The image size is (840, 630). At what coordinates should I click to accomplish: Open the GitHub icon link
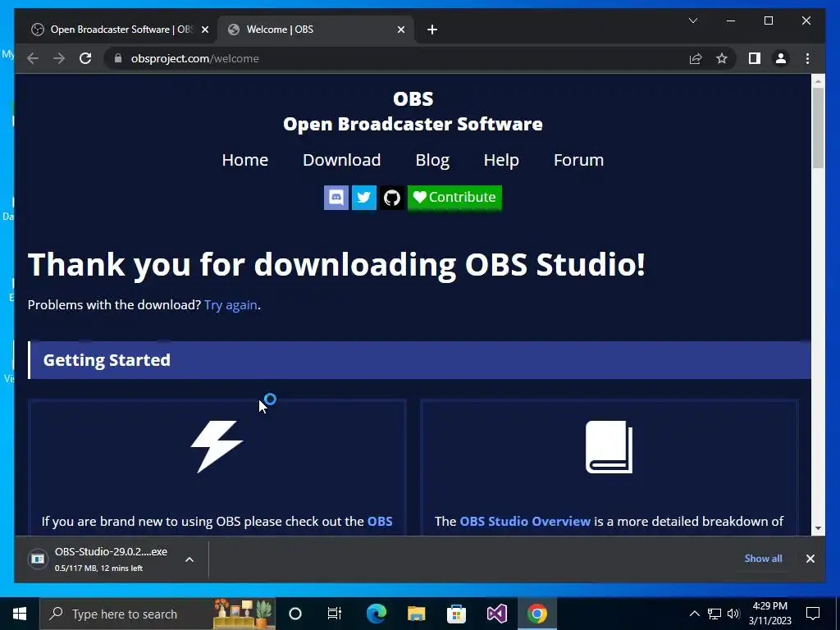[392, 197]
